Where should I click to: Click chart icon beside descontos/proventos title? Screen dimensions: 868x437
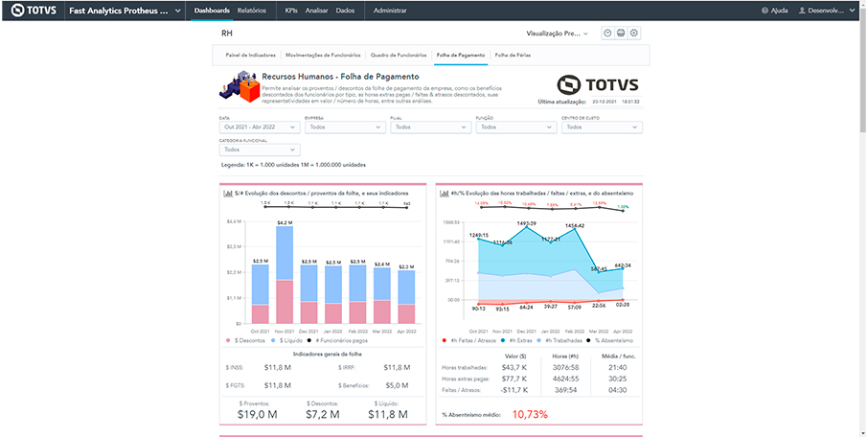tap(227, 194)
